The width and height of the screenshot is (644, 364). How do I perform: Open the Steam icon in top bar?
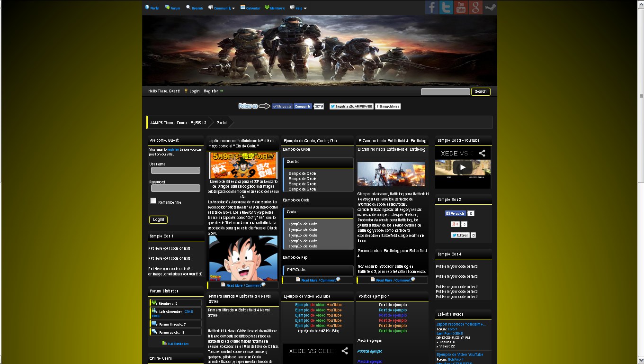490,8
